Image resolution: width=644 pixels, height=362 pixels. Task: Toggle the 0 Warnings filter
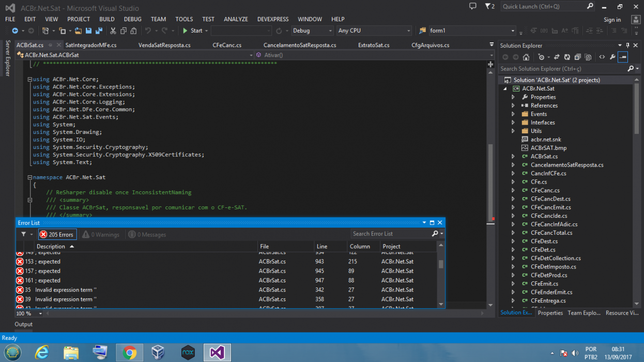point(101,235)
